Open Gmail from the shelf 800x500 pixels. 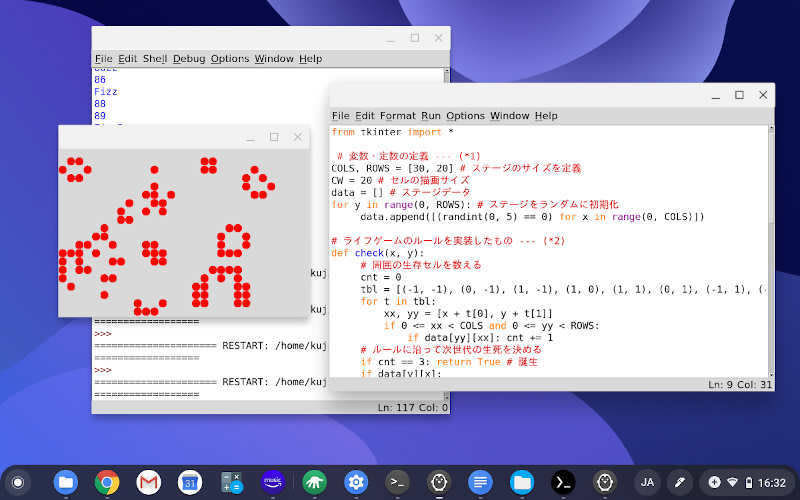[148, 482]
